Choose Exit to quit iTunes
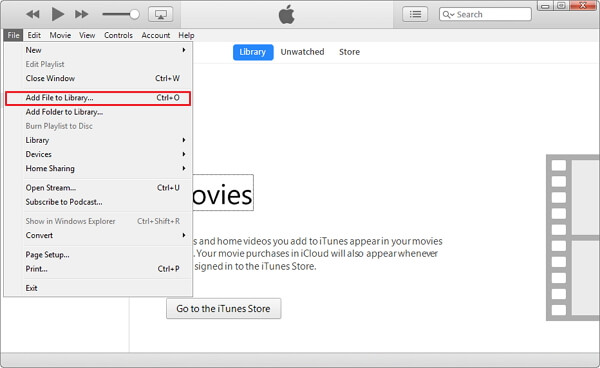Screen dimensions: 600x368 (98, 288)
